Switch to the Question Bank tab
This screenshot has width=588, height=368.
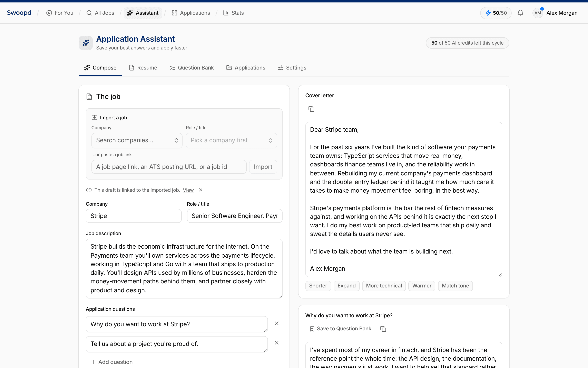[192, 68]
